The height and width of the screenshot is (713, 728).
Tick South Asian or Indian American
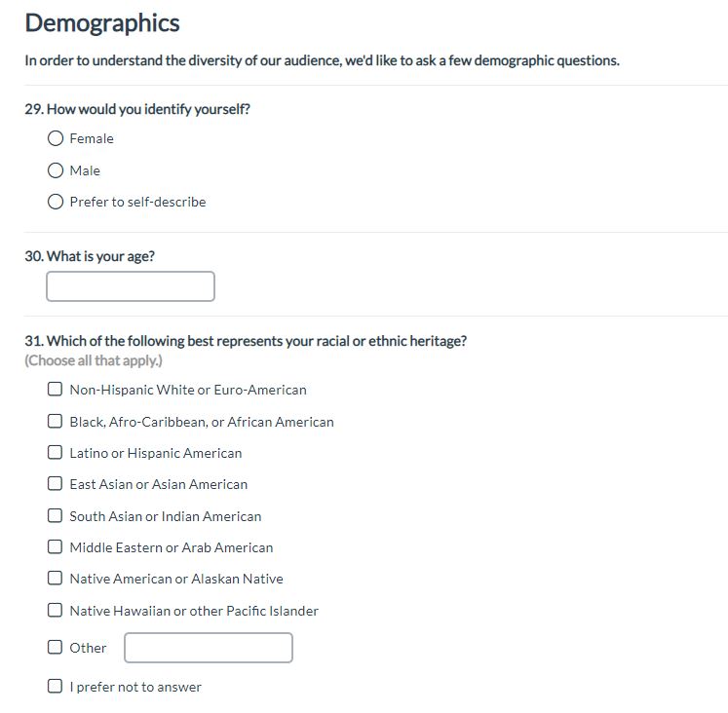coord(56,516)
